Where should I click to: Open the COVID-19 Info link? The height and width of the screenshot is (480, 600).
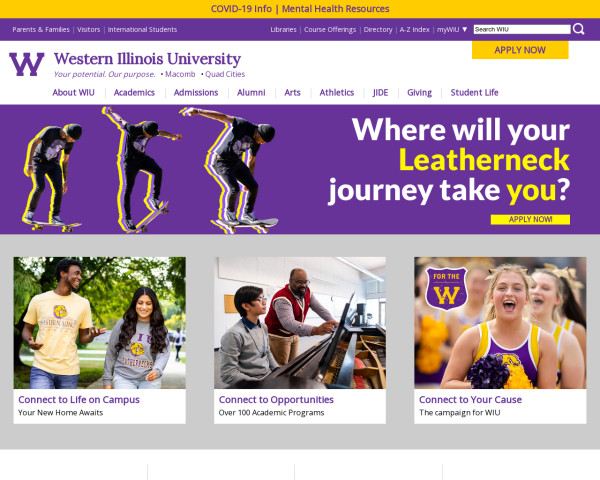click(241, 9)
